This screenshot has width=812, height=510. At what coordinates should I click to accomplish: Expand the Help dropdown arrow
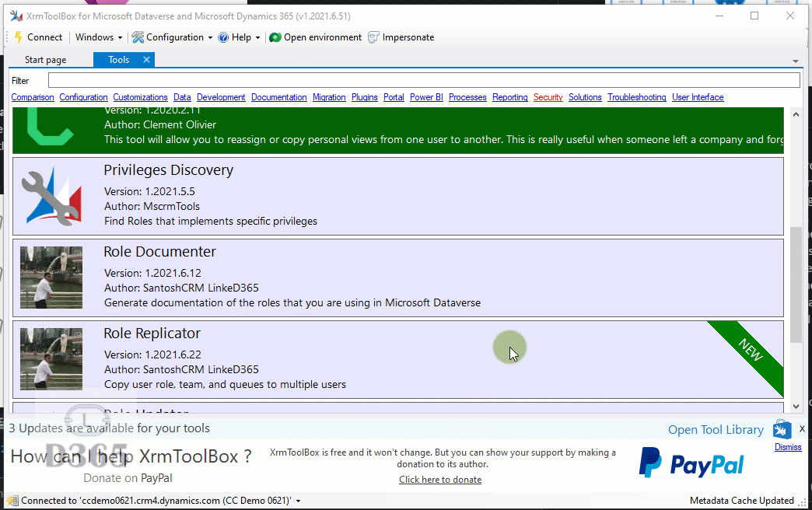point(257,38)
